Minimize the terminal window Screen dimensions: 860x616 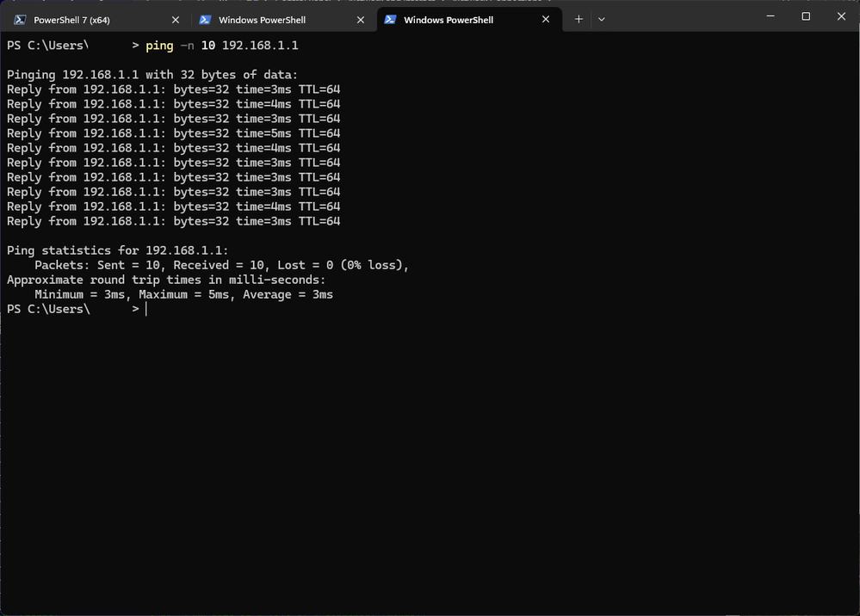[770, 16]
